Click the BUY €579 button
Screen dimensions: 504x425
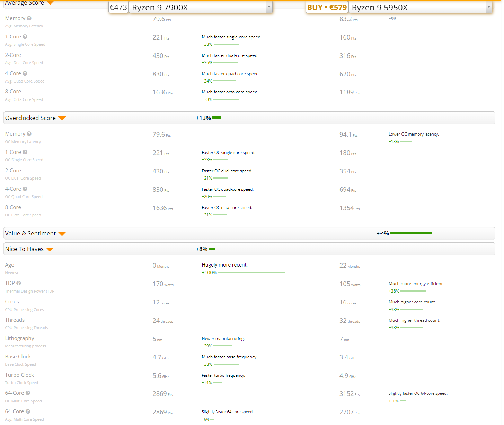pyautogui.click(x=327, y=7)
